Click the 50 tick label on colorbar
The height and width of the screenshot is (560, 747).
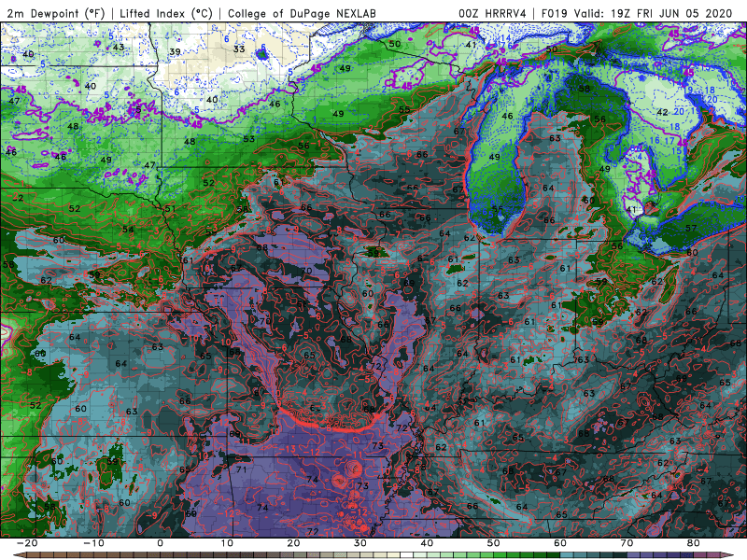tap(494, 543)
